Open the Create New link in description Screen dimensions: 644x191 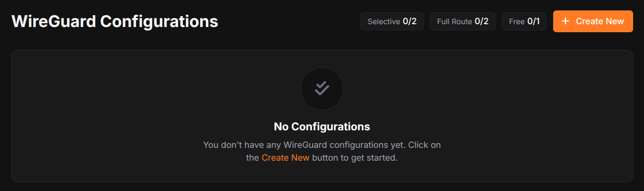click(x=285, y=158)
